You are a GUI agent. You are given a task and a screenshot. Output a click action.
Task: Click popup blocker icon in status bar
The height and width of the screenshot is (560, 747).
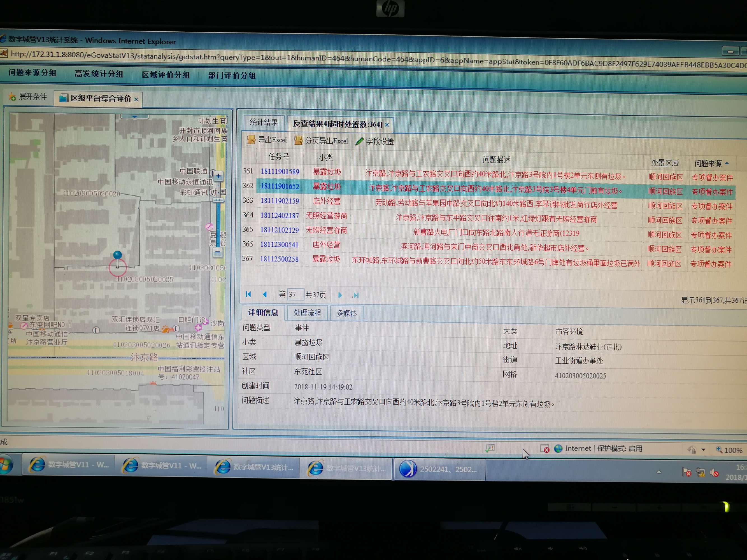(544, 448)
